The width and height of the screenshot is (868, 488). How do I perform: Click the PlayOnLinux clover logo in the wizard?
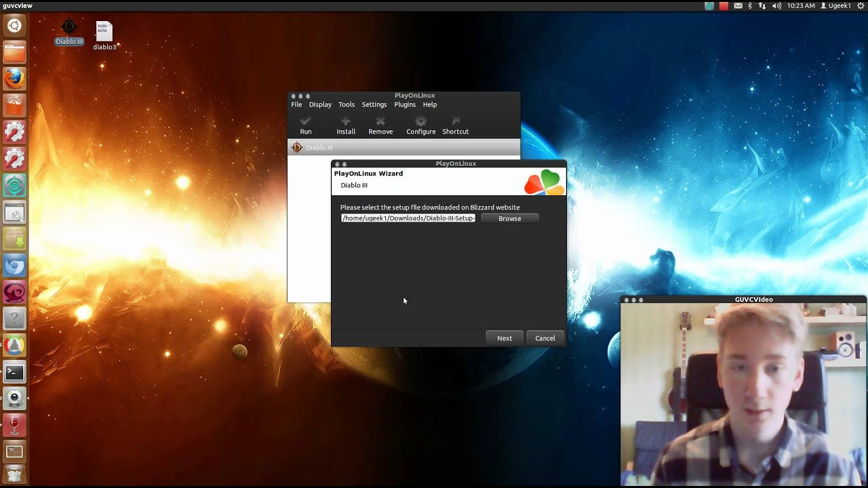tap(544, 182)
